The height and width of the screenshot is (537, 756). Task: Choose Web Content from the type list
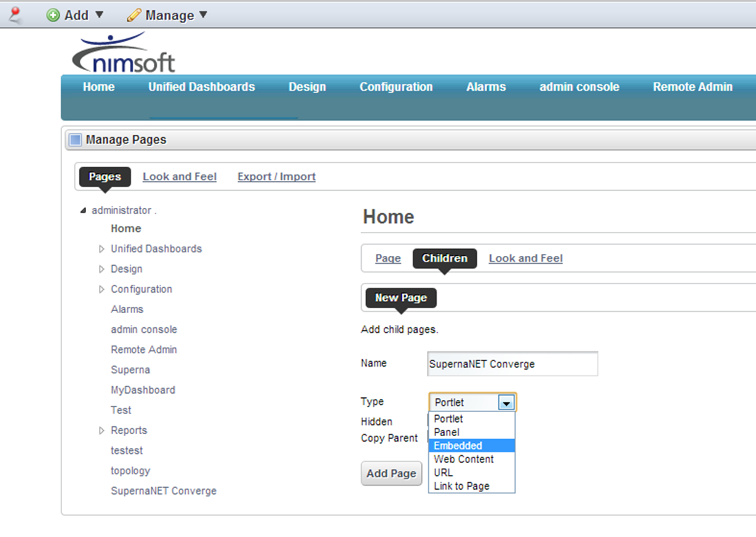tap(472, 459)
